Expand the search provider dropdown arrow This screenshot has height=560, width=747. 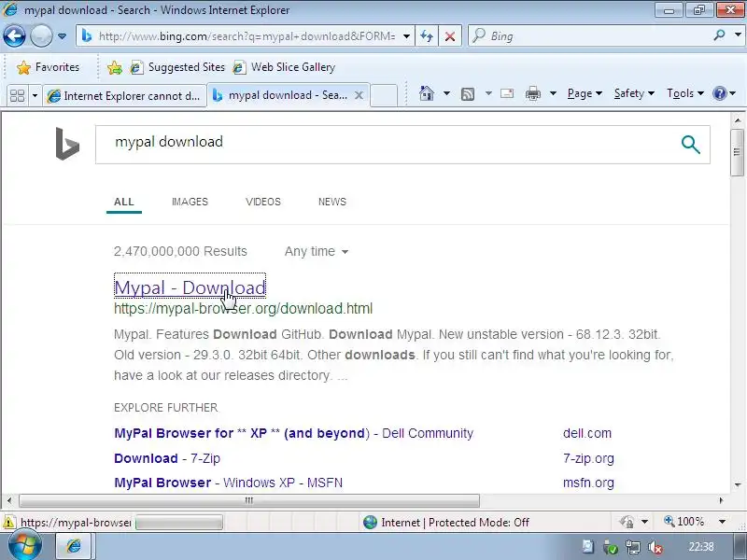(x=738, y=35)
